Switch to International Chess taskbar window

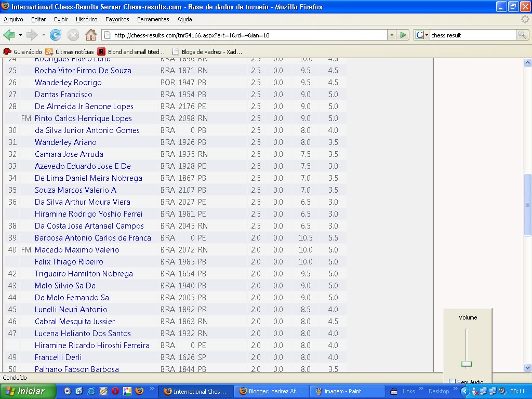pyautogui.click(x=195, y=392)
